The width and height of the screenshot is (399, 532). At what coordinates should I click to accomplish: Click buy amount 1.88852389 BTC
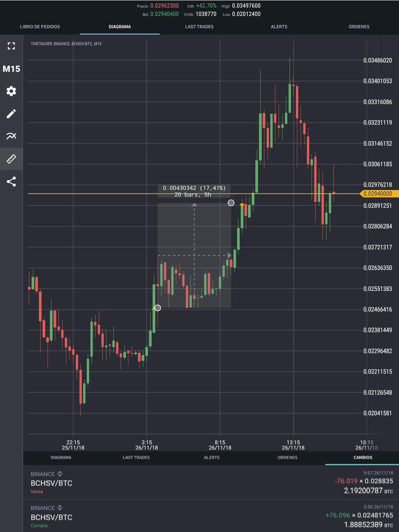coord(368,525)
